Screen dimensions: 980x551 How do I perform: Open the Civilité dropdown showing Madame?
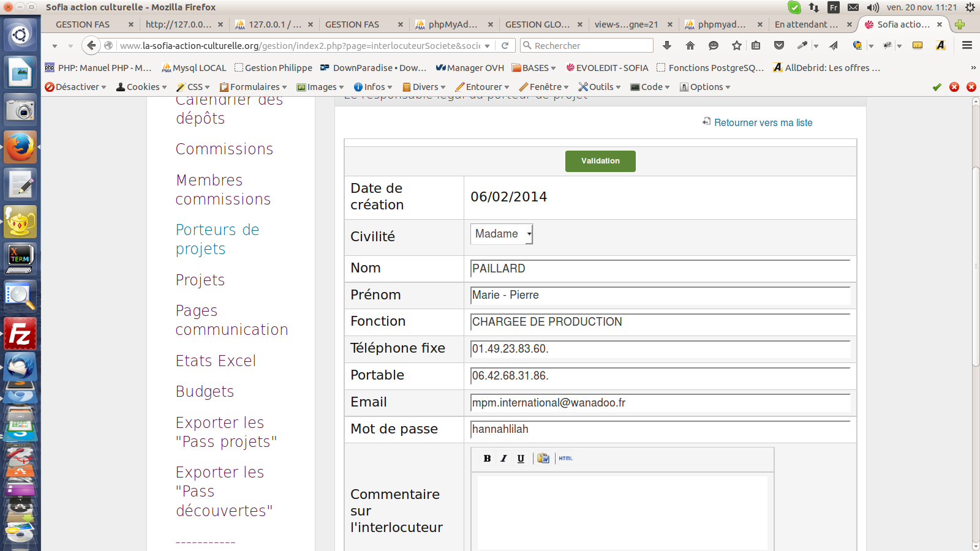pos(502,234)
